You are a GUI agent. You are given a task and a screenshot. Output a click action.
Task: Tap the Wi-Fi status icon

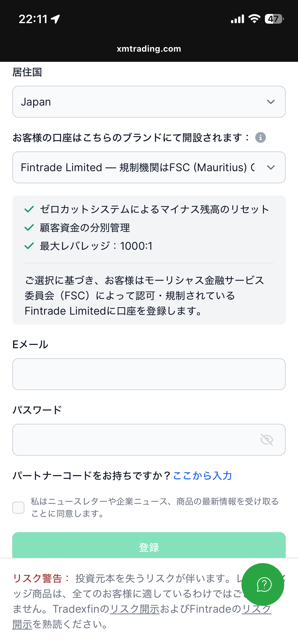point(254,19)
